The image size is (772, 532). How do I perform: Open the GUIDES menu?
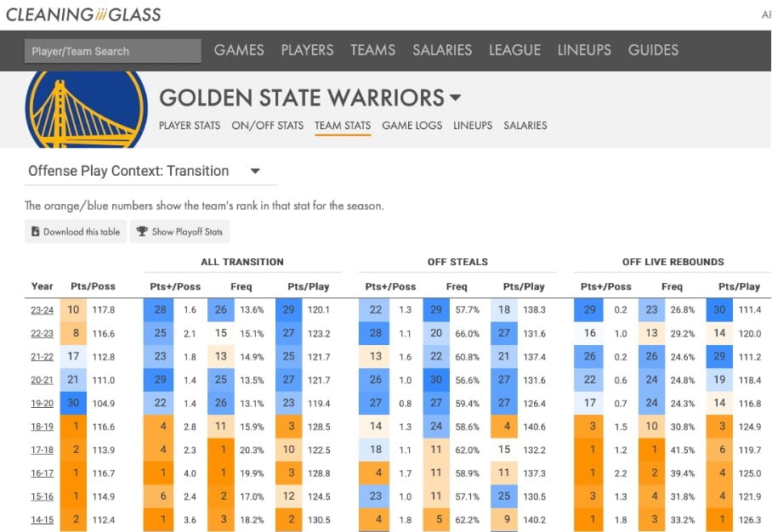click(x=653, y=50)
